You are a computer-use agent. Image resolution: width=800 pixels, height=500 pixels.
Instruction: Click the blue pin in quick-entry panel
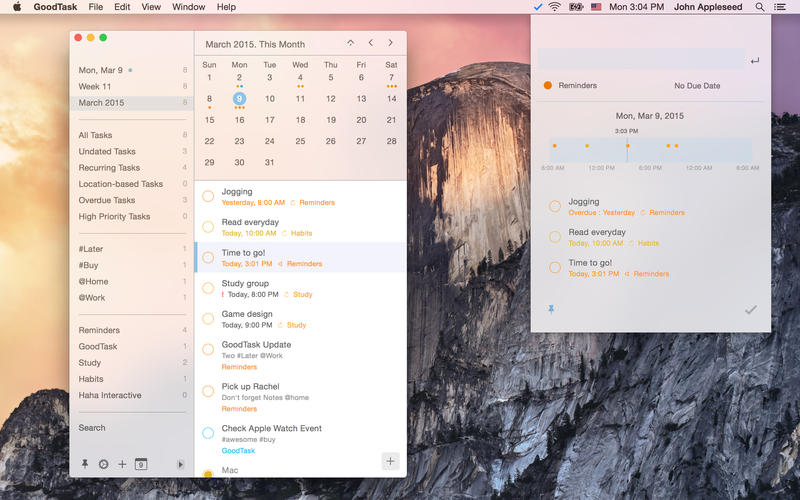[550, 309]
